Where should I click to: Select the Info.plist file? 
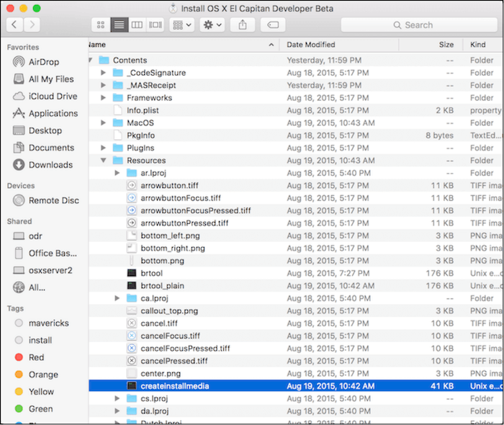coord(144,110)
